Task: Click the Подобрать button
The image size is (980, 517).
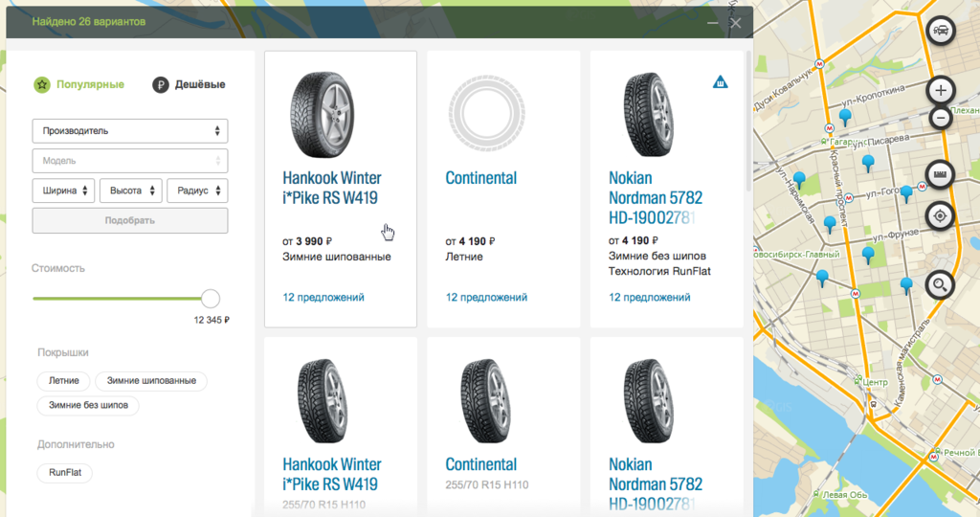Action: click(130, 220)
